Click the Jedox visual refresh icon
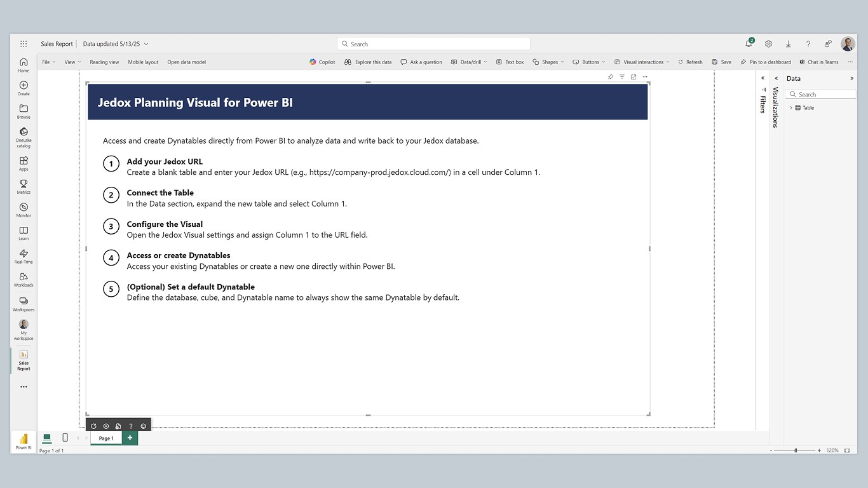 pyautogui.click(x=93, y=426)
